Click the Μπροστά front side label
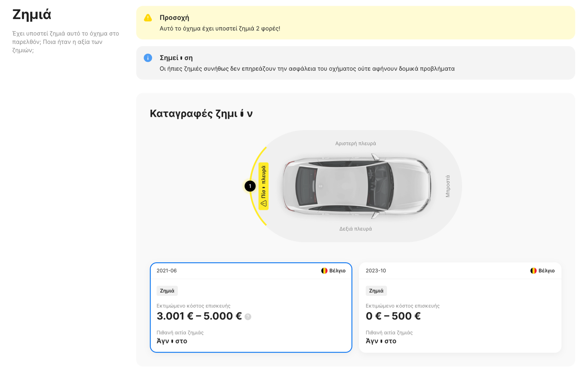 coord(447,186)
